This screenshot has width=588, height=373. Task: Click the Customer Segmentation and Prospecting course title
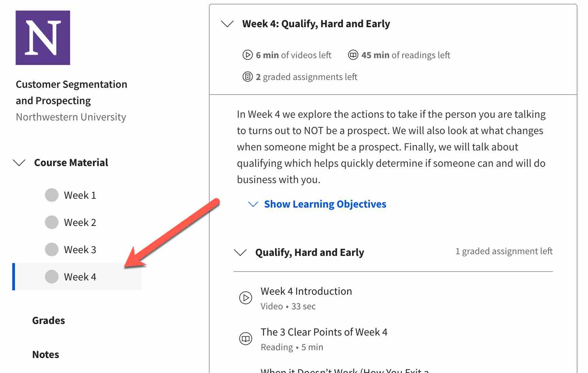pos(71,93)
